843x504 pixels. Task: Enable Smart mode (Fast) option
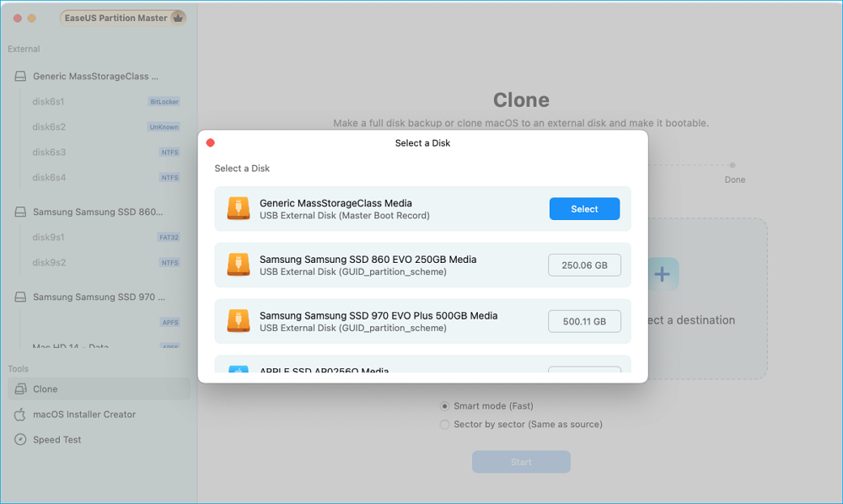(444, 405)
